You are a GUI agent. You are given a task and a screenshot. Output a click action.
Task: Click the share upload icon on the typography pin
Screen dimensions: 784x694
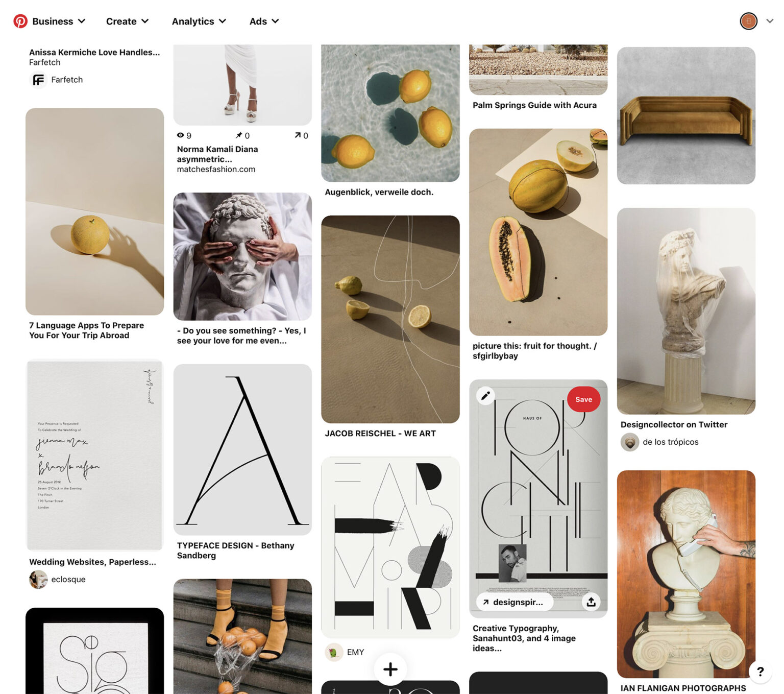click(591, 602)
